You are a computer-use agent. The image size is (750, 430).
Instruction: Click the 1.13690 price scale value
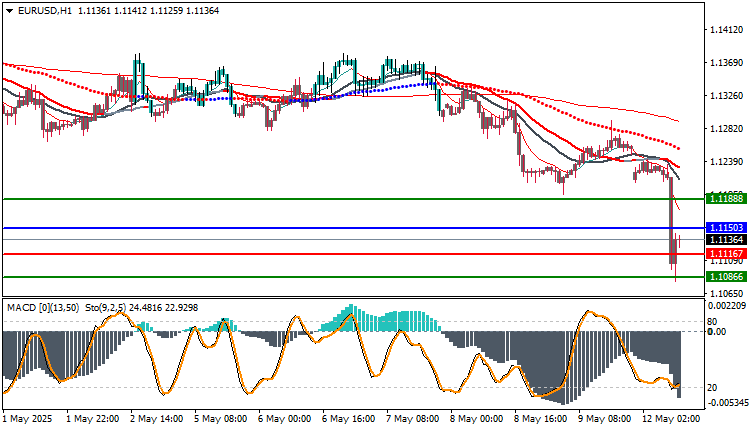pos(727,63)
